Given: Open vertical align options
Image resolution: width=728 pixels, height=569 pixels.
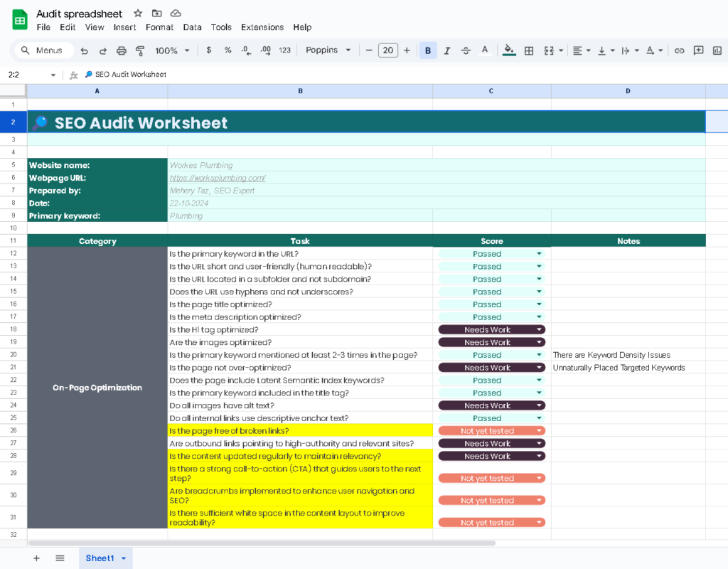Looking at the screenshot, I should click(x=606, y=50).
